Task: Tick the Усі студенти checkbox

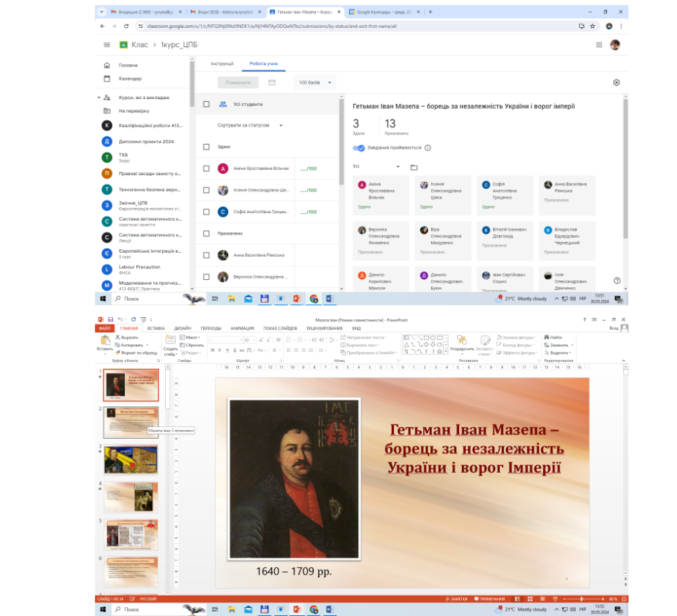Action: (206, 105)
